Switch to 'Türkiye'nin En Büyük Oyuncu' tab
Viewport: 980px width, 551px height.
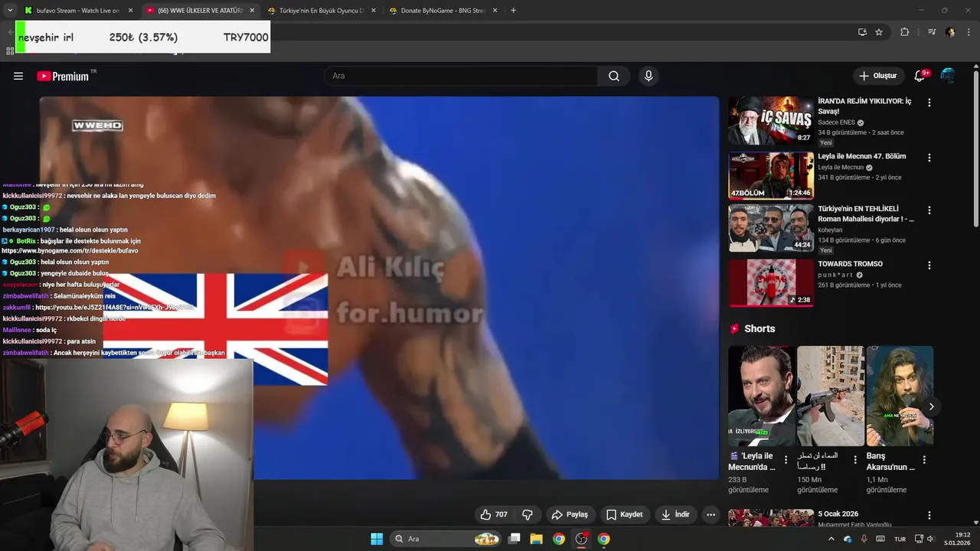[322, 11]
